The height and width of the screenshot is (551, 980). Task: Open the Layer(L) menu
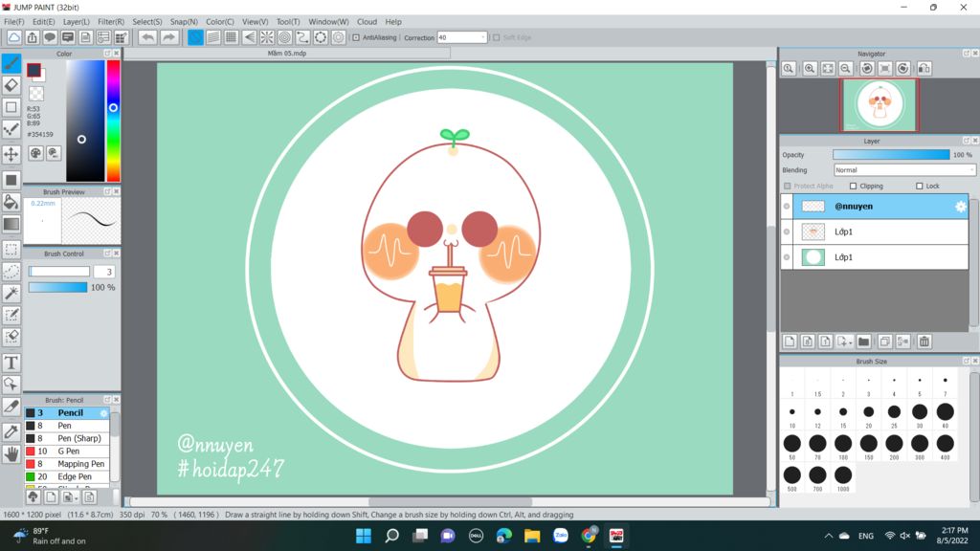click(77, 22)
